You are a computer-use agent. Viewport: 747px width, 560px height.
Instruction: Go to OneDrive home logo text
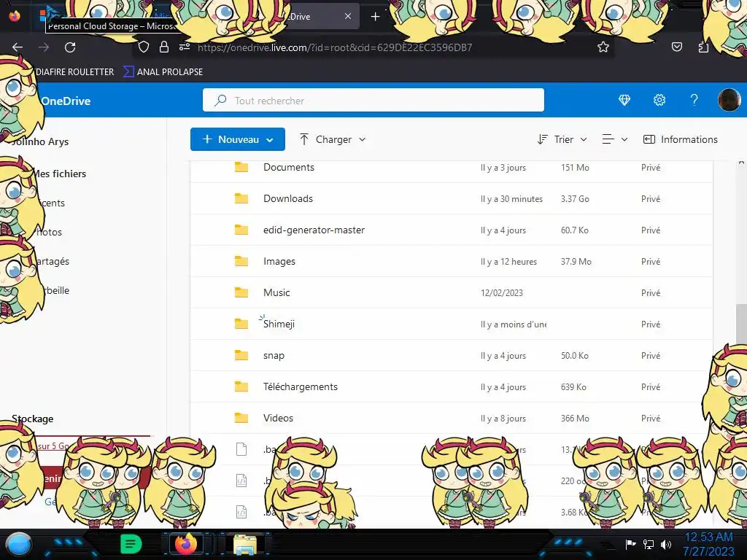tap(66, 101)
